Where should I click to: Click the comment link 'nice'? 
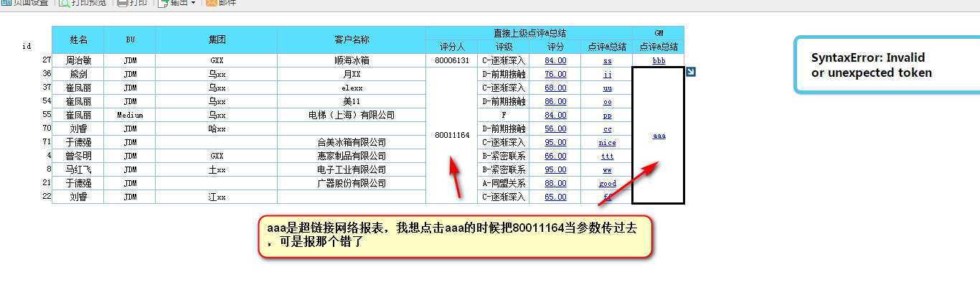[607, 142]
